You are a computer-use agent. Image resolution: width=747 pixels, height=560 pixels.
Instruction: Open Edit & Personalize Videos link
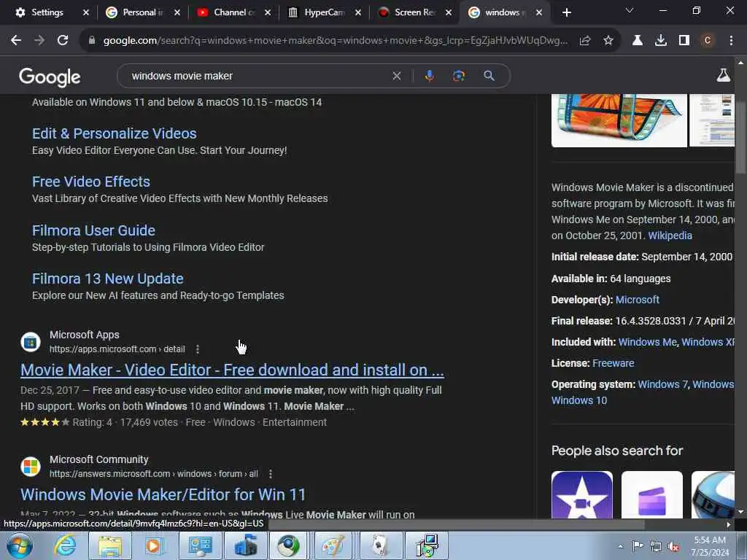115,133
